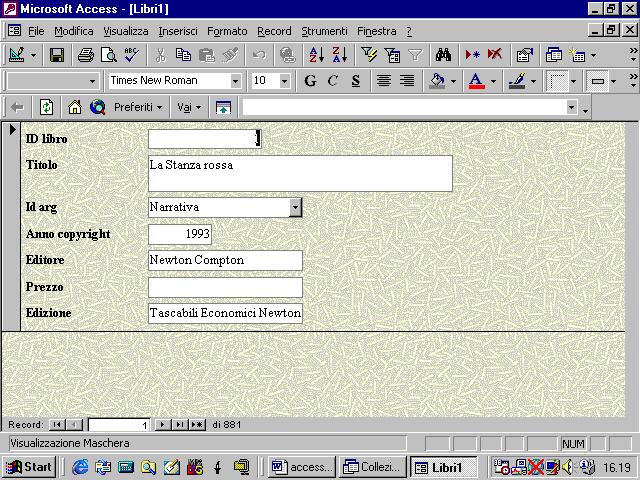Screen dimensions: 640x480
Task: Click the Filter by Form icon
Action: [392, 55]
